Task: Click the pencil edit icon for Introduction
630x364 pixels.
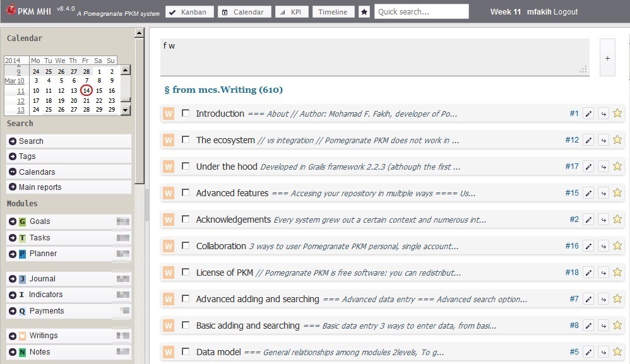Action: [588, 114]
